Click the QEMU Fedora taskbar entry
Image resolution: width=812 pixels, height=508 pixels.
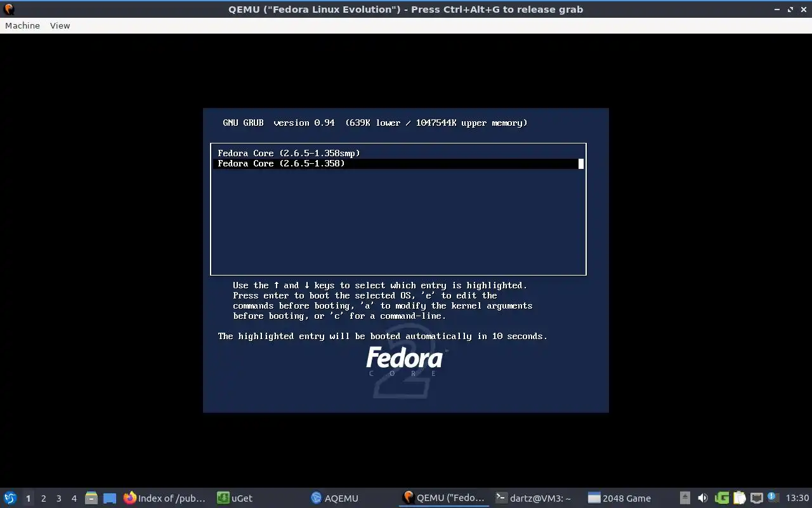coord(444,498)
